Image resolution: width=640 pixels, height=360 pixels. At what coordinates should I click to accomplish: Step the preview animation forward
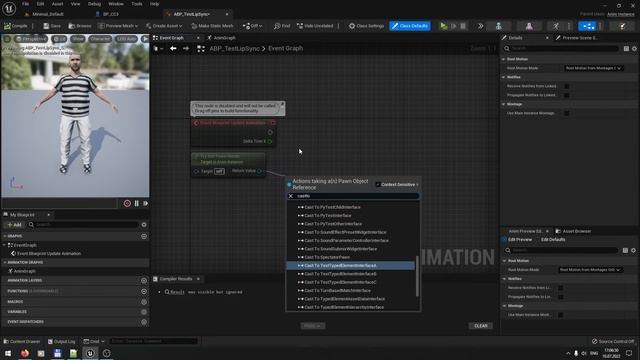coord(145,203)
